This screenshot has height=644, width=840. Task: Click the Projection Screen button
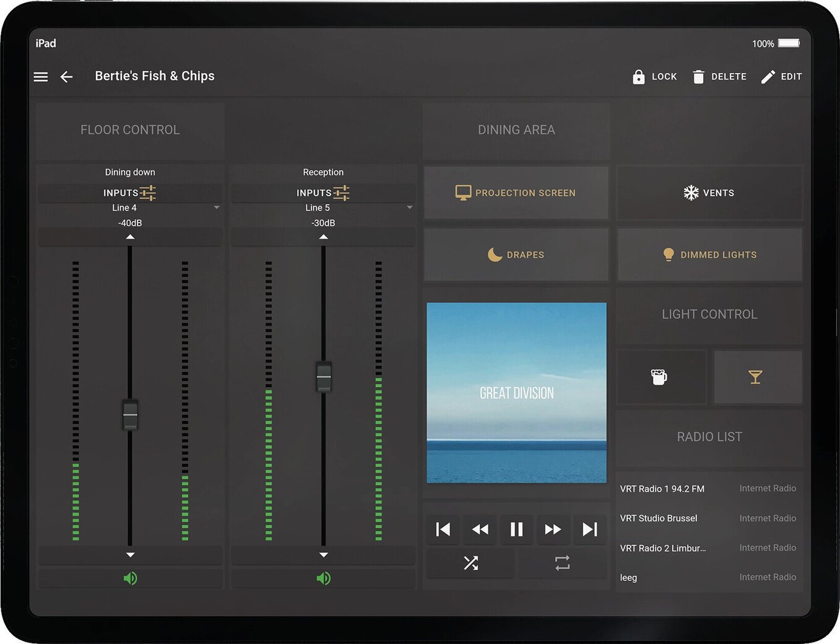[x=516, y=193]
